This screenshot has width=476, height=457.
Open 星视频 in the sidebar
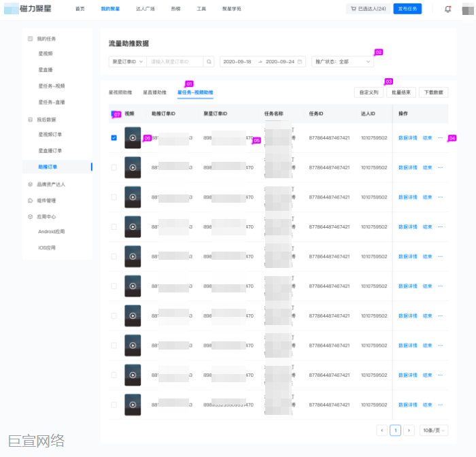46,54
